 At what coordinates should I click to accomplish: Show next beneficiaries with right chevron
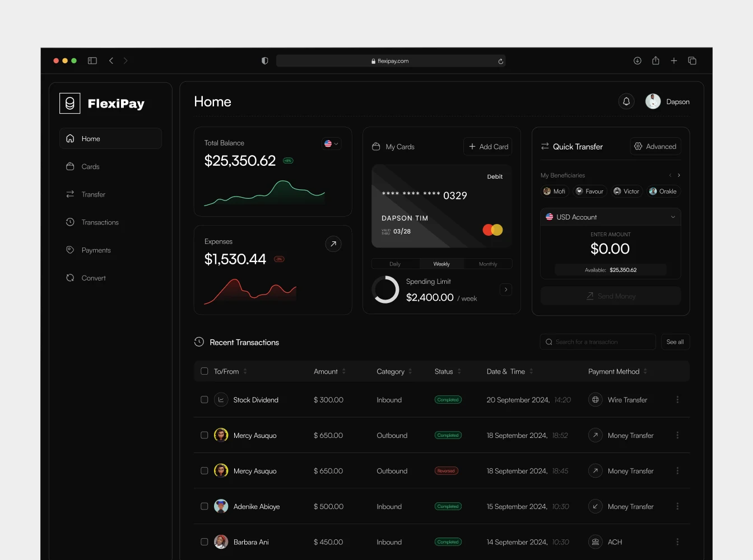tap(679, 175)
